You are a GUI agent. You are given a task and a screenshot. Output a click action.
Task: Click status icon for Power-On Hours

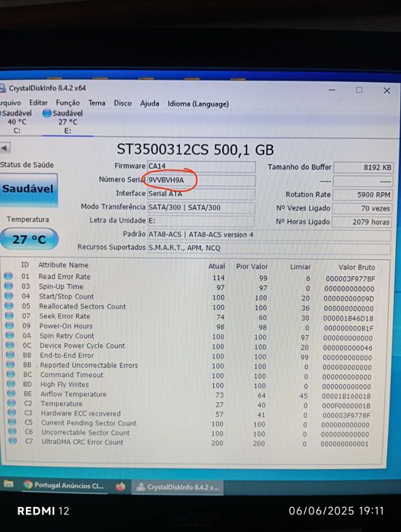(10, 325)
